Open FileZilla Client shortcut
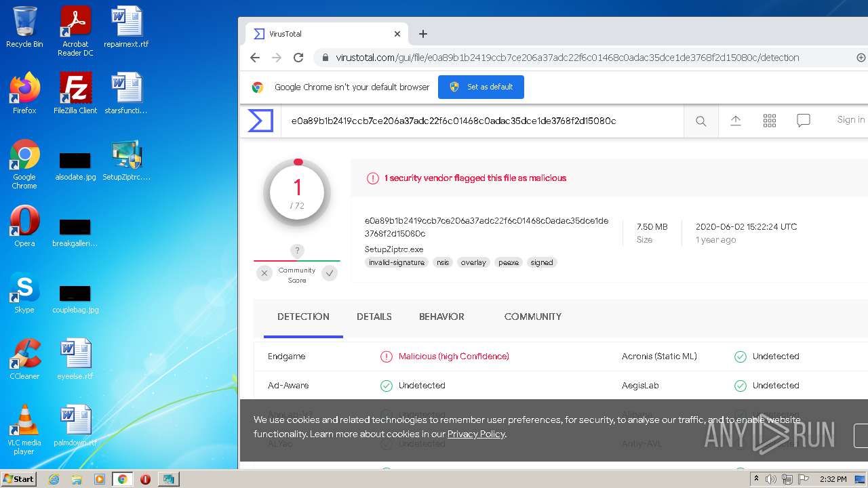This screenshot has height=488, width=868. [75, 94]
